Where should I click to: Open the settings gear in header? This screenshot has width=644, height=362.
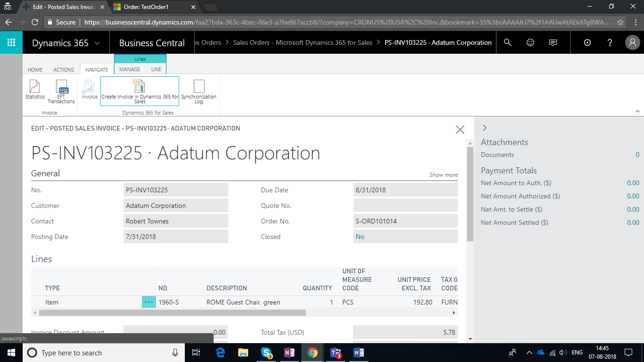587,42
